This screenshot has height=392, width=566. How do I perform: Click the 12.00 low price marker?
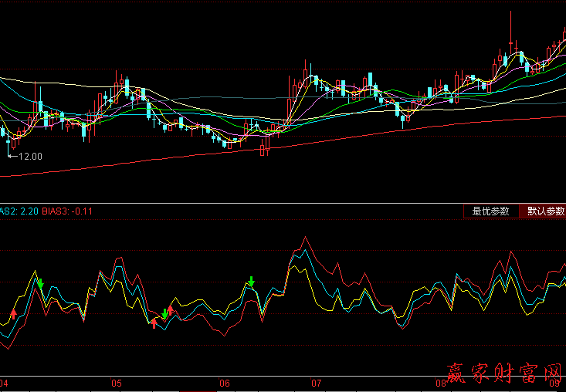tap(29, 157)
